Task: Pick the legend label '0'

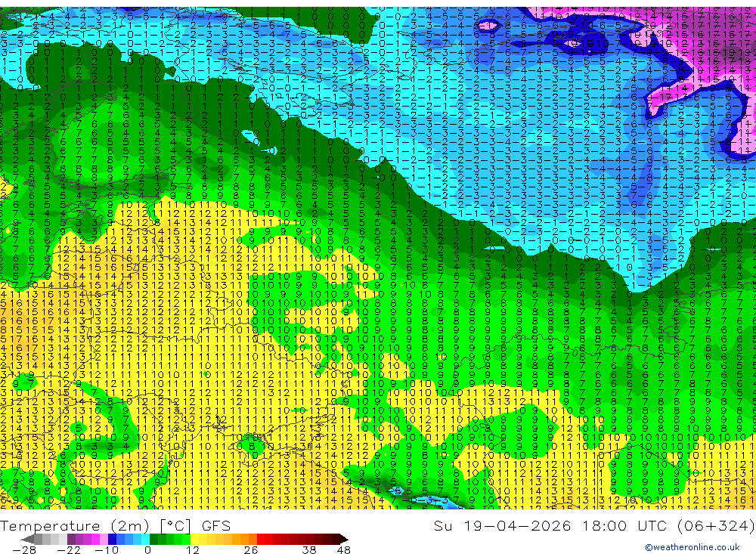Action: click(147, 550)
